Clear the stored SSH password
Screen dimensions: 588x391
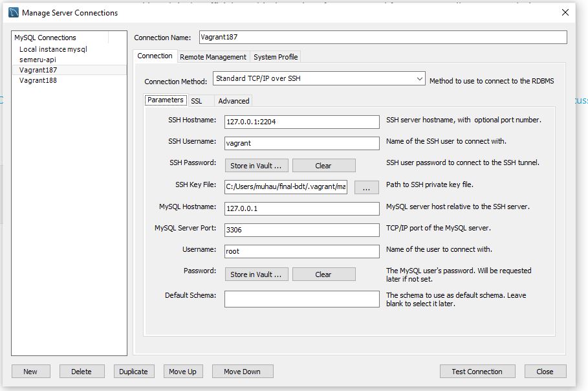(x=323, y=166)
